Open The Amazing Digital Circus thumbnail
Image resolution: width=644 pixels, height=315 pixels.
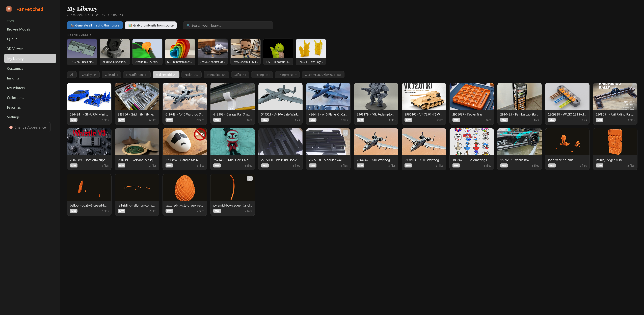coord(471,142)
